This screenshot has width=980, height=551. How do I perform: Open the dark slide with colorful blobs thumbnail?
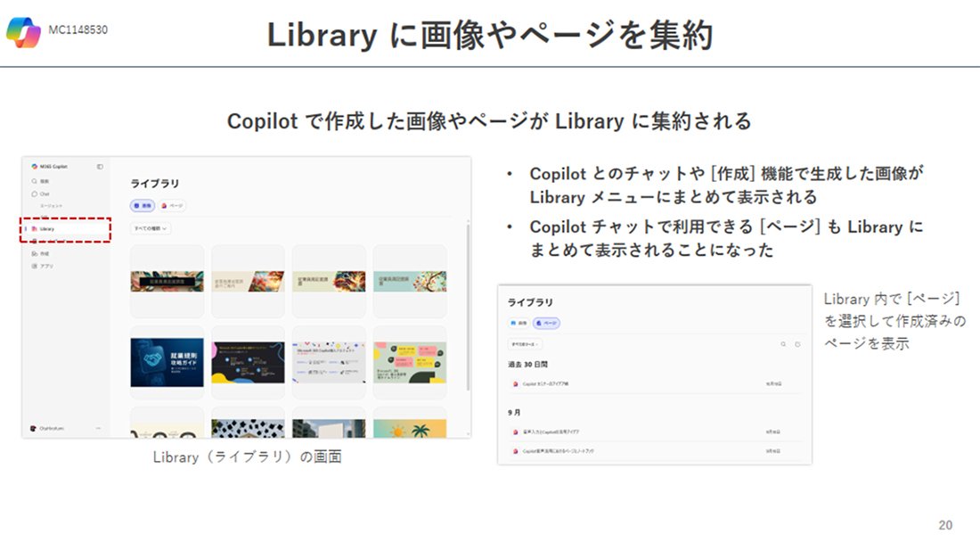point(249,363)
